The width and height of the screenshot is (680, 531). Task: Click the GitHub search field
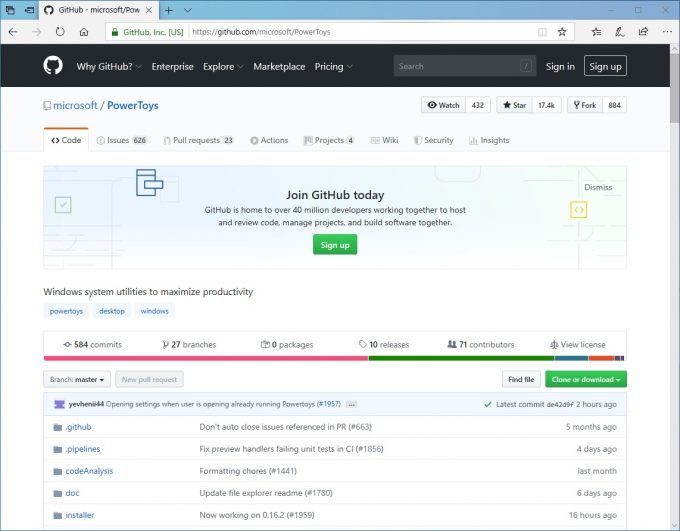pyautogui.click(x=464, y=66)
